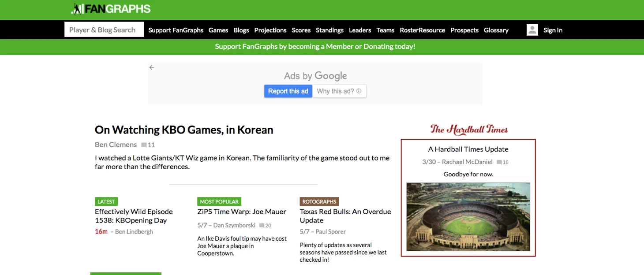Open Texas Red Bulls: An Overdue Update
This screenshot has height=275, width=644.
point(345,216)
